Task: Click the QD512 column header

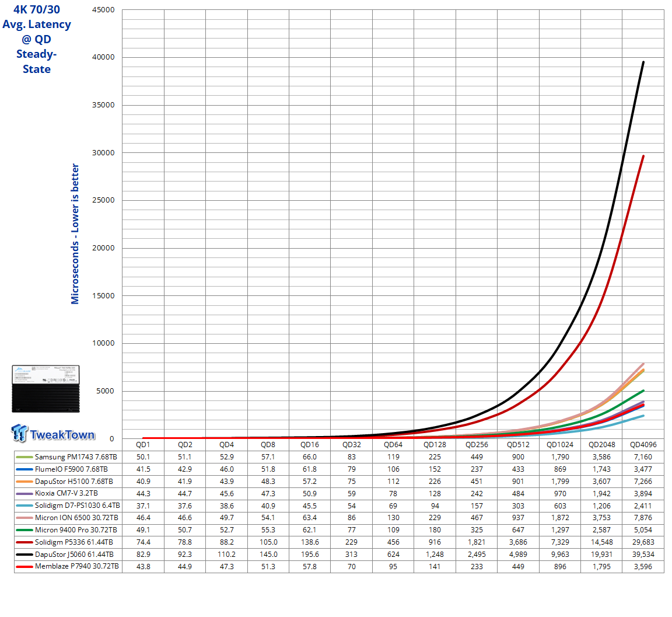Action: pos(518,445)
